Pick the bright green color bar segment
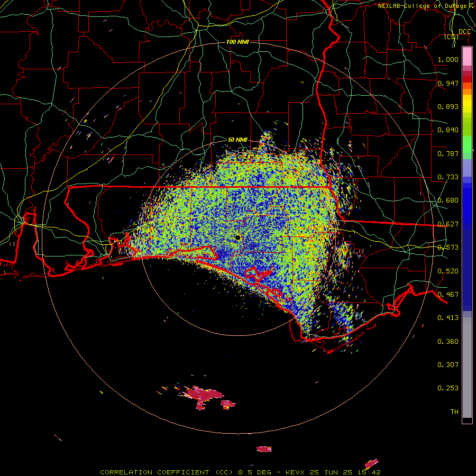This screenshot has width=476, height=476. 467,144
